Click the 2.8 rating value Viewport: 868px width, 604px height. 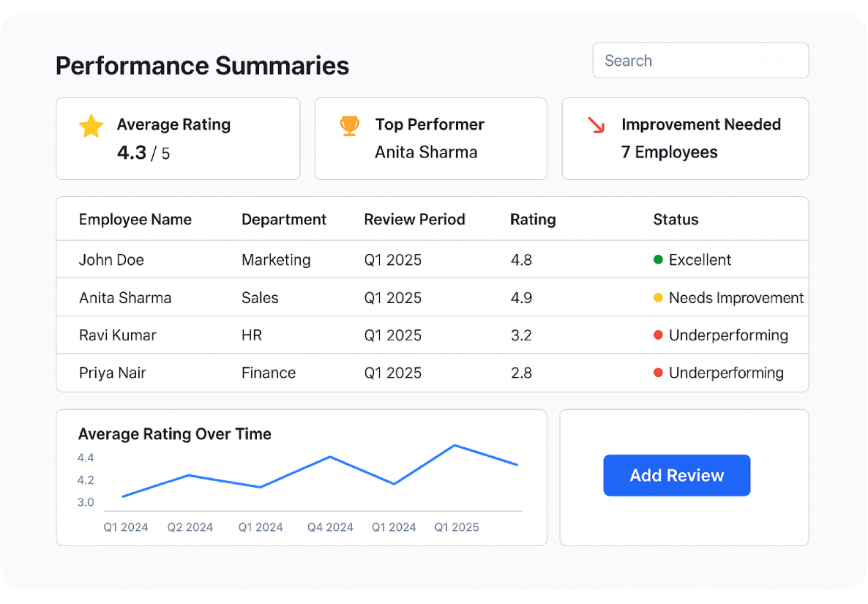click(x=521, y=373)
